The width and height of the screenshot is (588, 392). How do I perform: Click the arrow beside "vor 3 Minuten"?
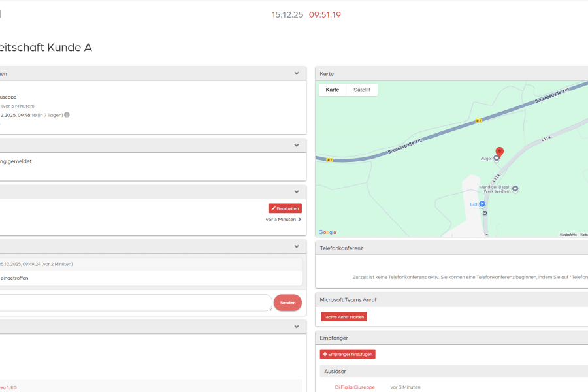[x=300, y=220]
